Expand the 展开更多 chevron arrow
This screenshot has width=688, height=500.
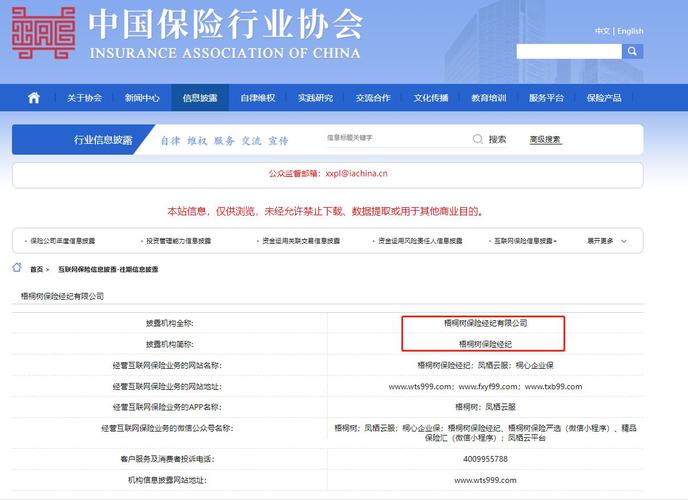(x=624, y=241)
